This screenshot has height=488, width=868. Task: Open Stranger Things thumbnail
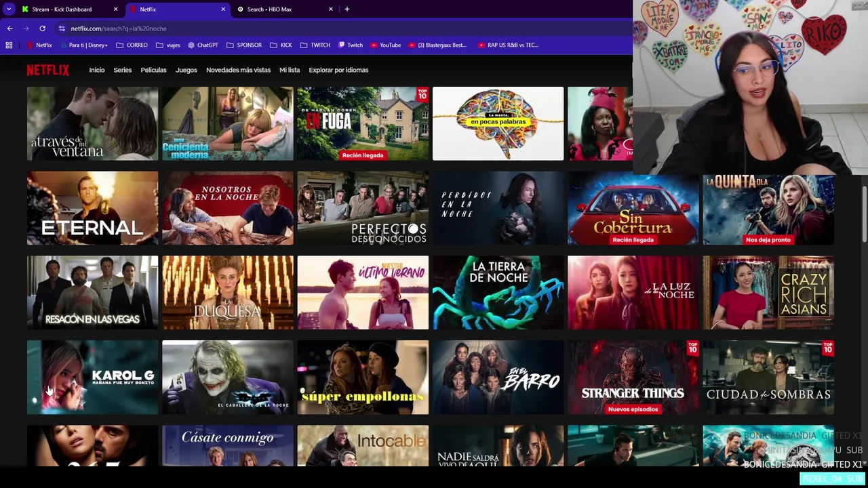pyautogui.click(x=633, y=378)
